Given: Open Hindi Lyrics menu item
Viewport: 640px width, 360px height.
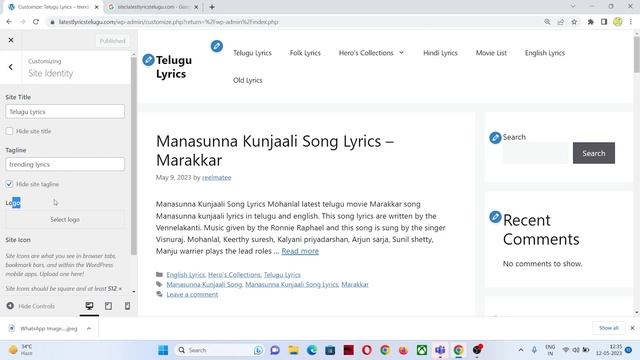Looking at the screenshot, I should pos(440,53).
